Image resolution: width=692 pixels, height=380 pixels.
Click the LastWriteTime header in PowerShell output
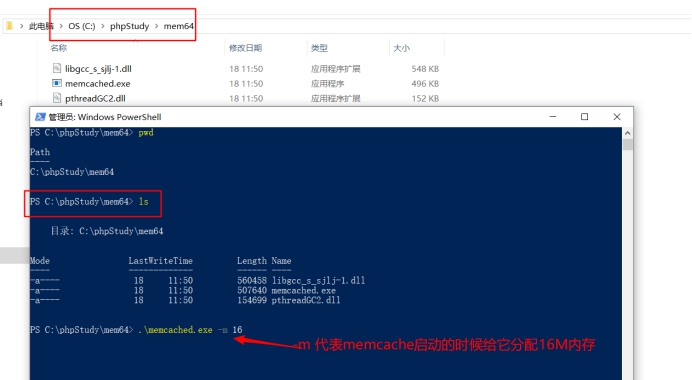click(x=161, y=261)
